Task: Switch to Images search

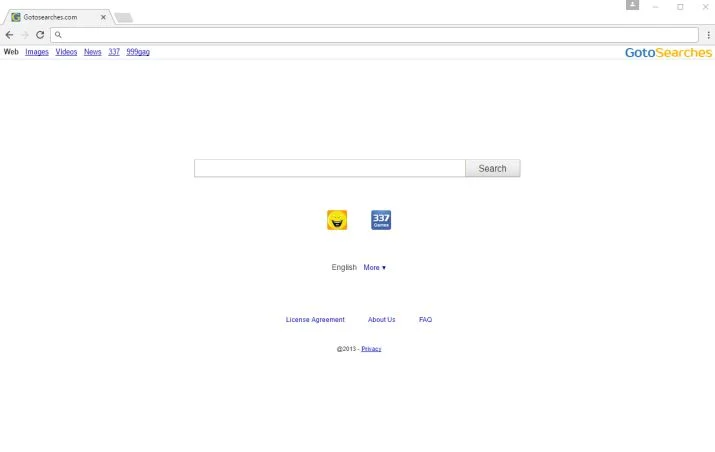Action: pos(37,52)
